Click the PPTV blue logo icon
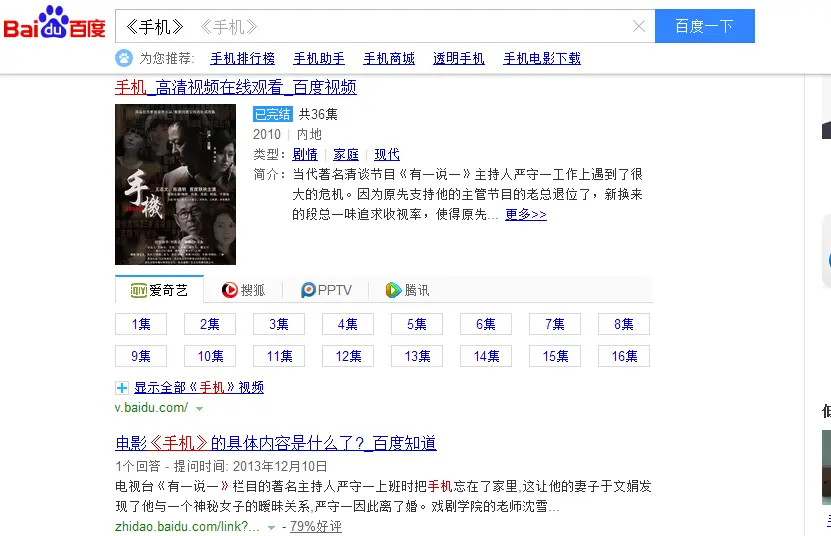Image resolution: width=831 pixels, height=536 pixels. [x=308, y=290]
